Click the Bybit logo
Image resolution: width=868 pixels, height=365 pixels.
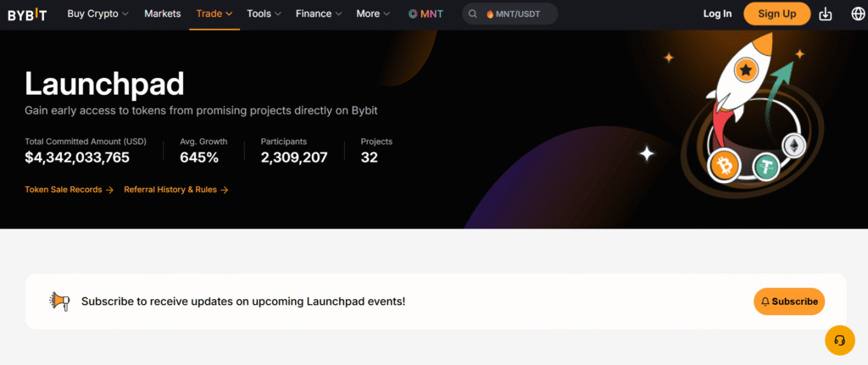coord(27,14)
